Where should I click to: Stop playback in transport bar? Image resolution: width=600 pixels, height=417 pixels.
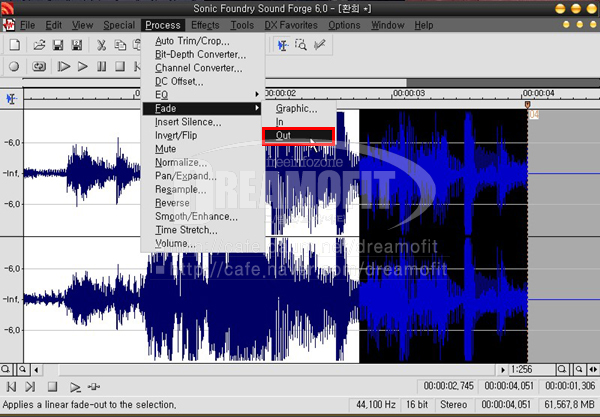[x=120, y=66]
